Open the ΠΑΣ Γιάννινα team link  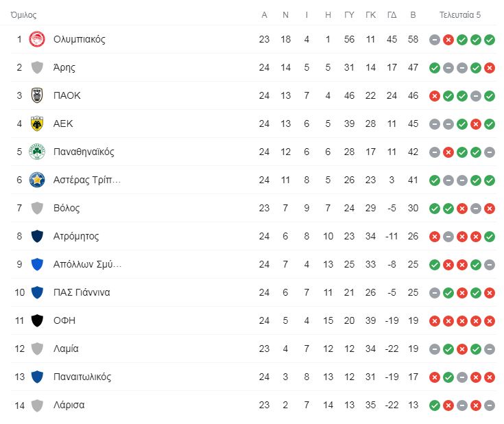[82, 292]
